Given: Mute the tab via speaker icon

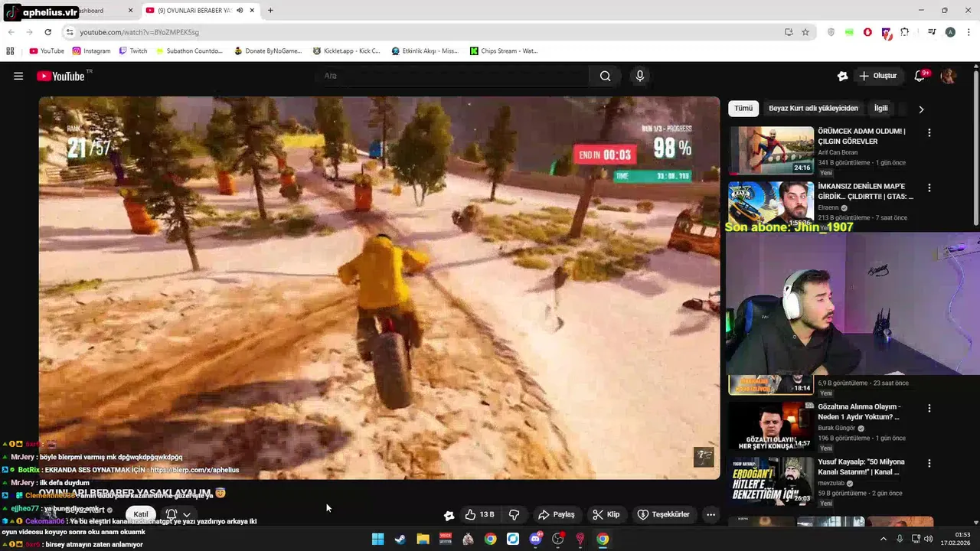Looking at the screenshot, I should (240, 11).
